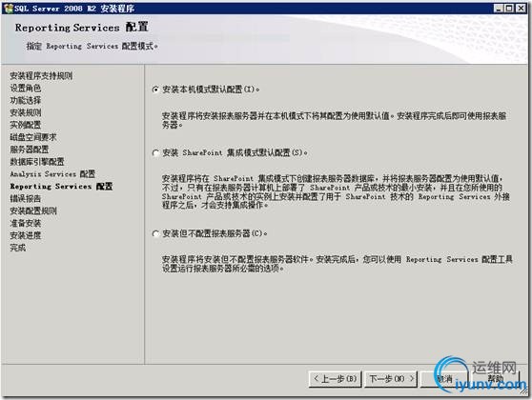Go back with 上一步(B) button
The width and height of the screenshot is (532, 400).
(x=336, y=379)
